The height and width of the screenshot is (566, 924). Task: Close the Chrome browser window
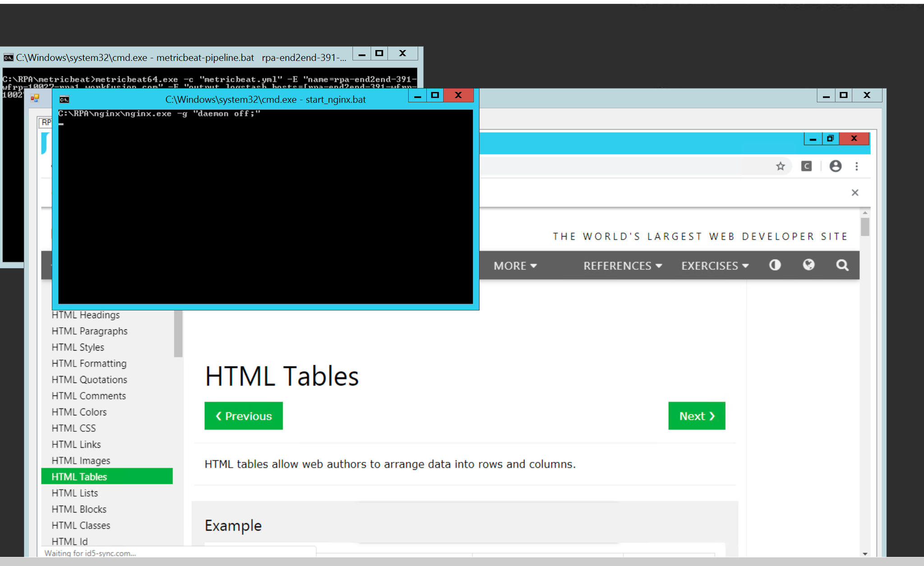(x=854, y=138)
